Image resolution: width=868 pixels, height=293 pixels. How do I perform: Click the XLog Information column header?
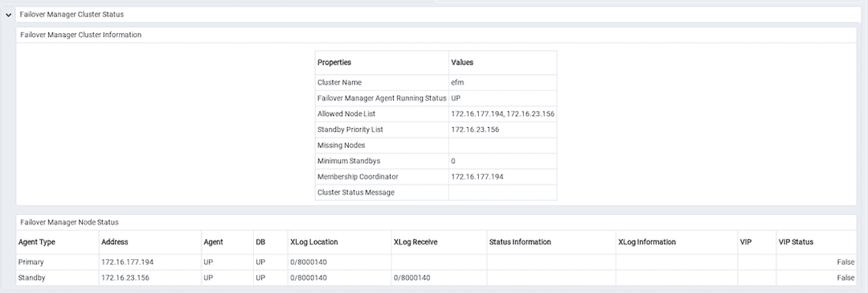676,242
